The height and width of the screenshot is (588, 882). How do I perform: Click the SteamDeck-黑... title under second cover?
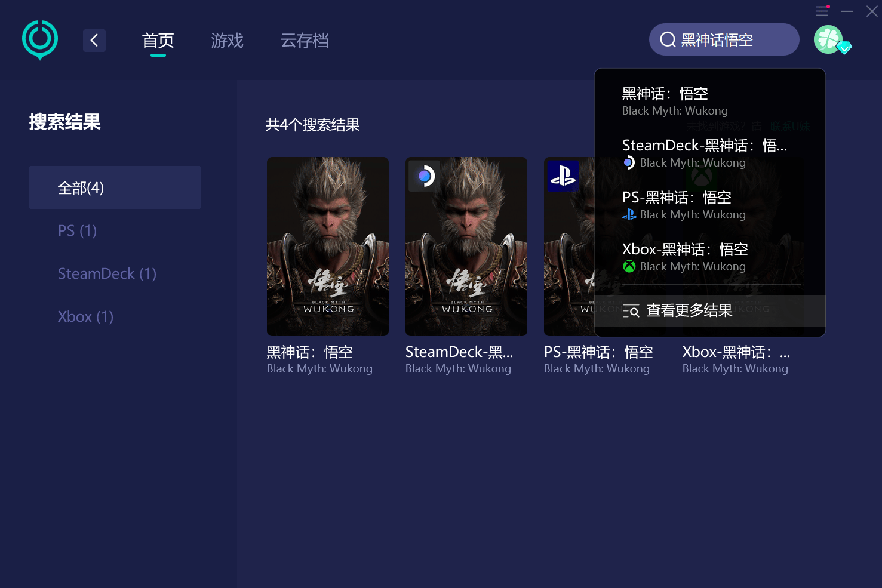pos(459,352)
